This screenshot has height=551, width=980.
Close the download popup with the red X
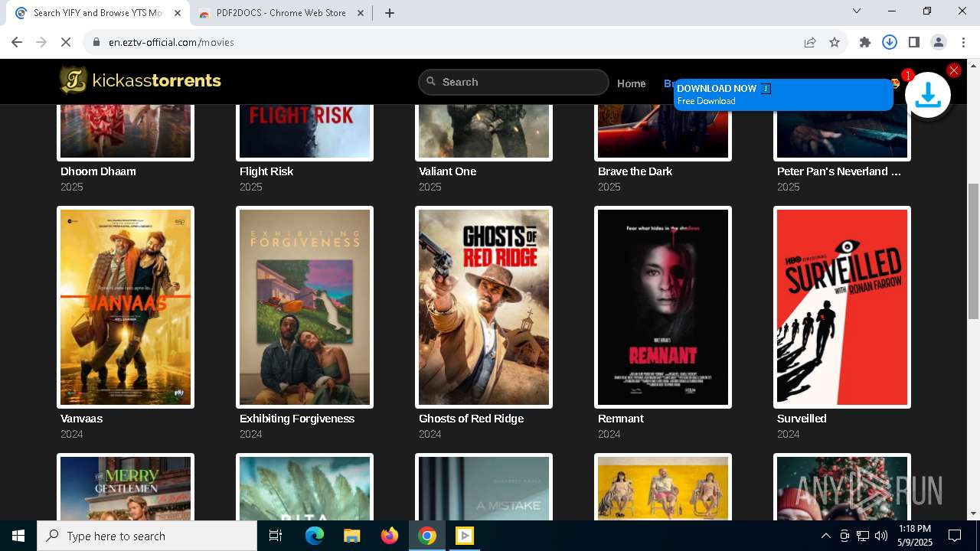[x=953, y=70]
